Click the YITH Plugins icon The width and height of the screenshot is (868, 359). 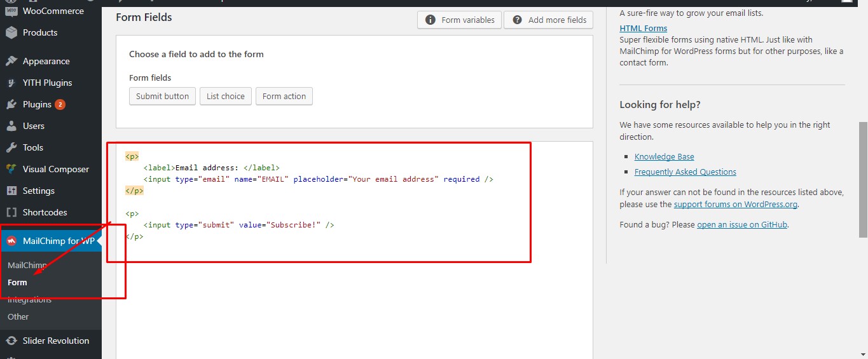click(x=11, y=83)
